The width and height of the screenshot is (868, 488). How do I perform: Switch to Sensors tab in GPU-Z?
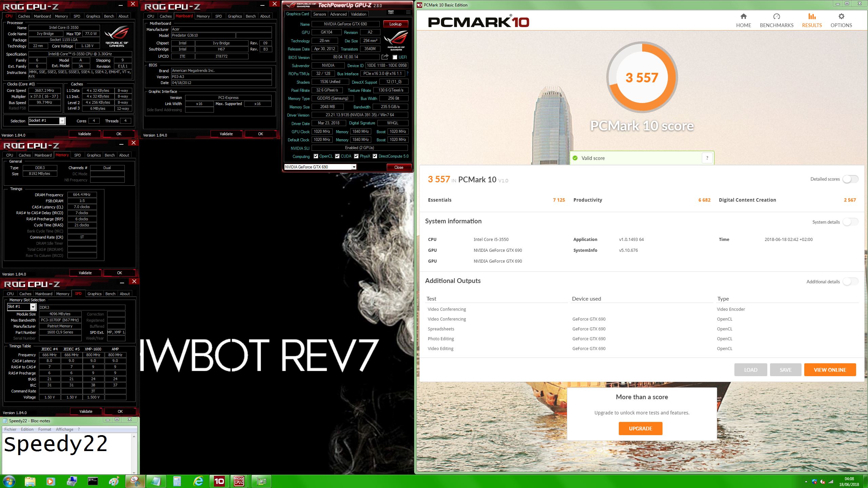[319, 14]
